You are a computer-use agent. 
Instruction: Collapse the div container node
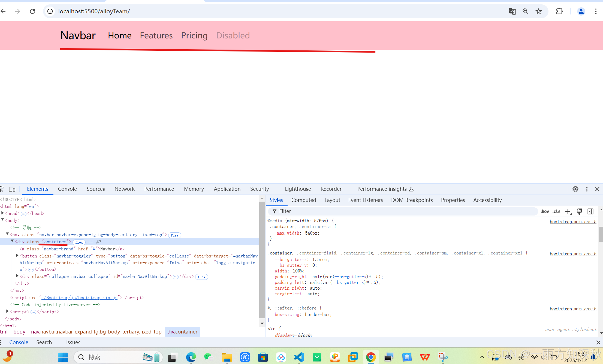pyautogui.click(x=13, y=241)
